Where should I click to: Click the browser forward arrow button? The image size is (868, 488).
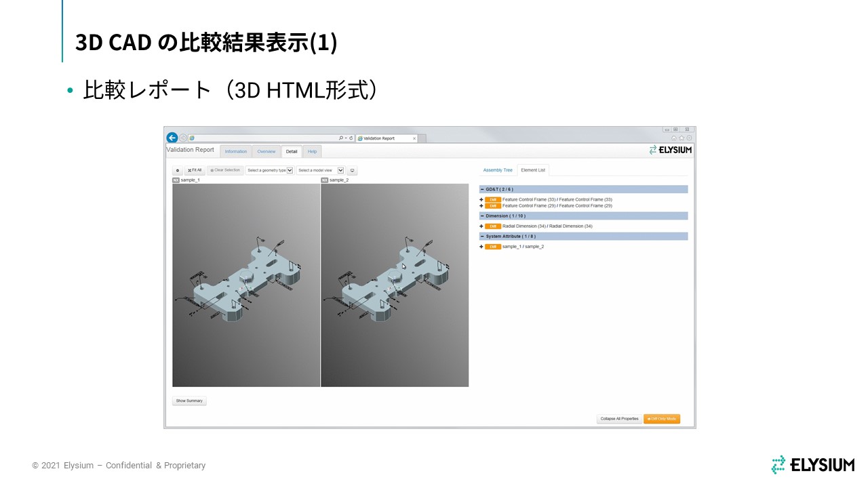(183, 138)
